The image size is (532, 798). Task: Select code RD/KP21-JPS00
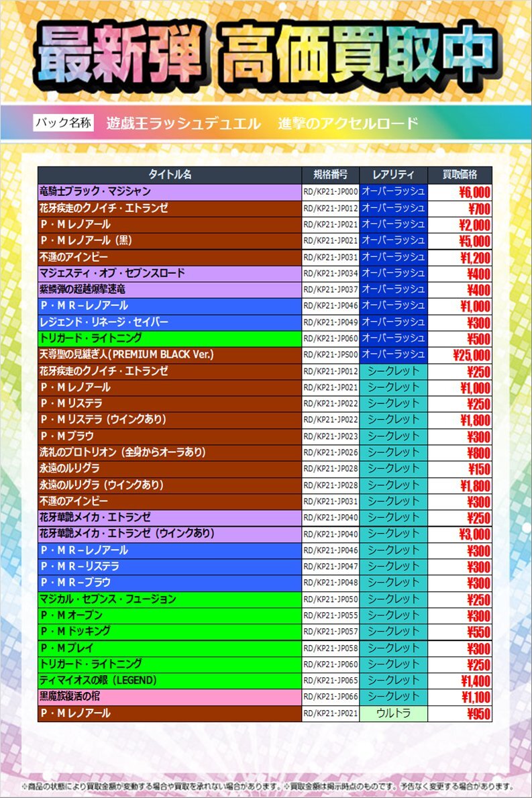click(331, 355)
